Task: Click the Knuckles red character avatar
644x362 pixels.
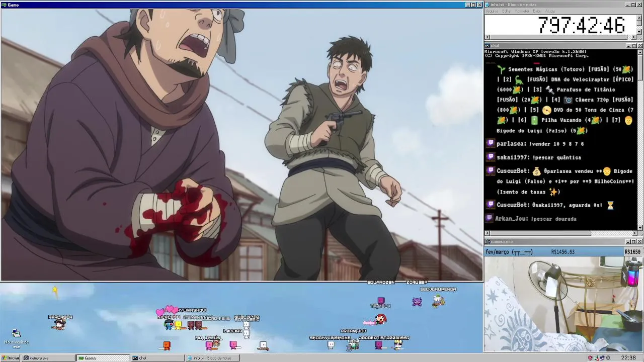Action: (x=381, y=319)
